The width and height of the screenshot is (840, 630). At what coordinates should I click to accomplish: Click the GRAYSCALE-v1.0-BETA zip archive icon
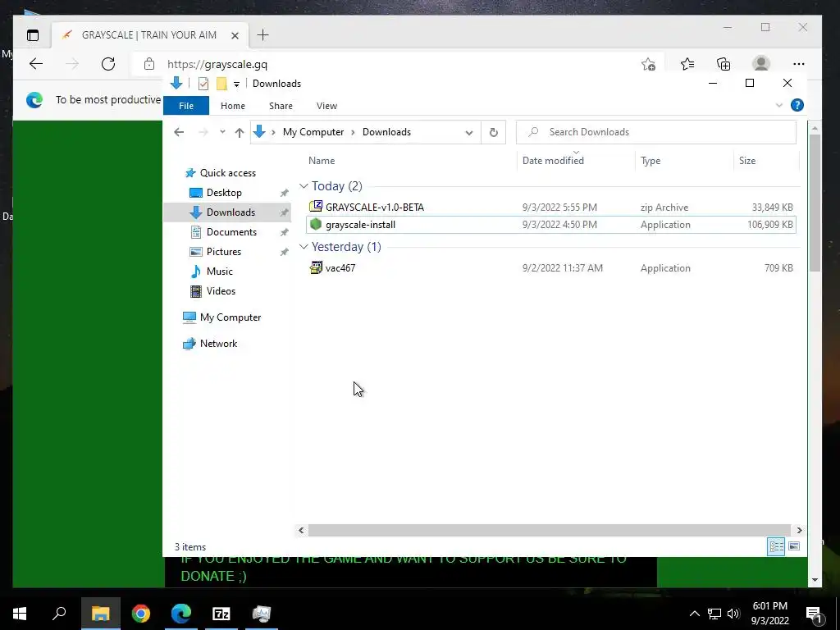pos(316,206)
